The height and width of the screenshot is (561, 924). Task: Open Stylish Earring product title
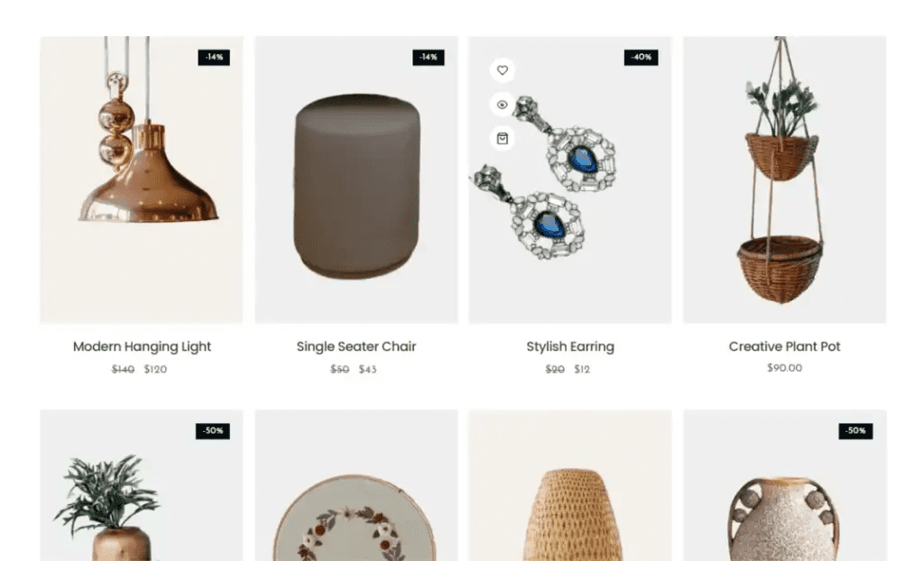coord(570,346)
